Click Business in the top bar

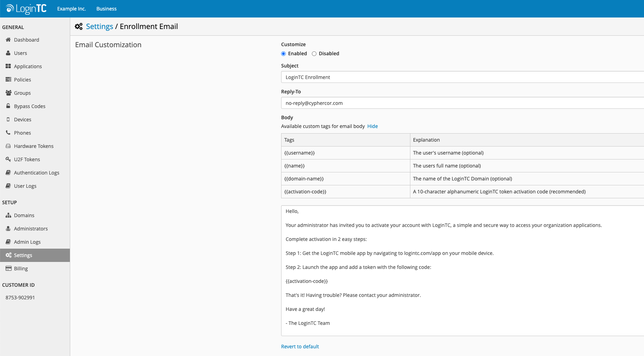[x=107, y=9]
